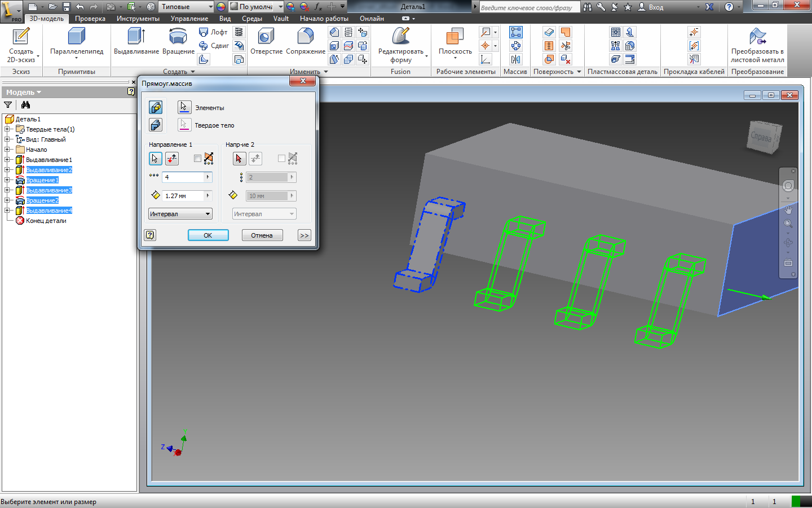Open the Интервал dropdown in Направление 1

coord(180,214)
